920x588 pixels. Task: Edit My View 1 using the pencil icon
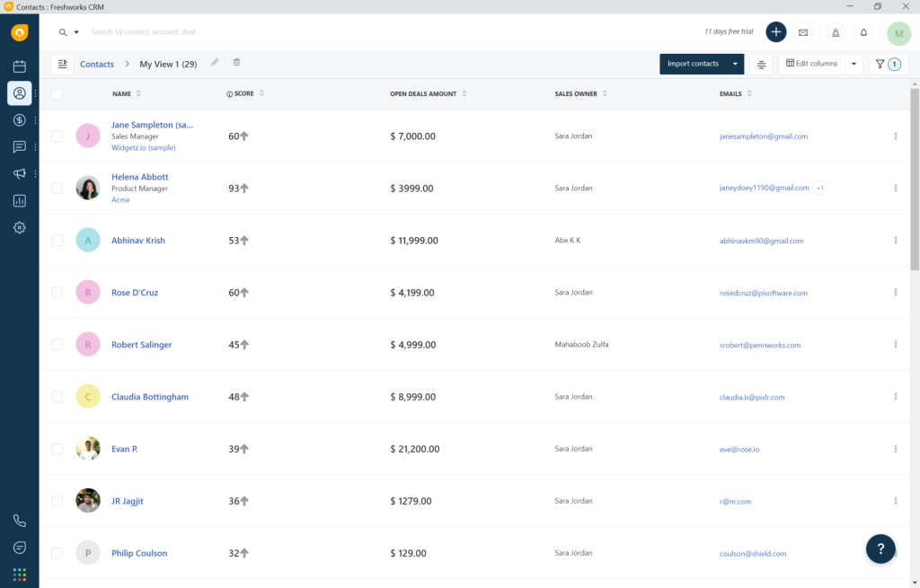pos(213,64)
